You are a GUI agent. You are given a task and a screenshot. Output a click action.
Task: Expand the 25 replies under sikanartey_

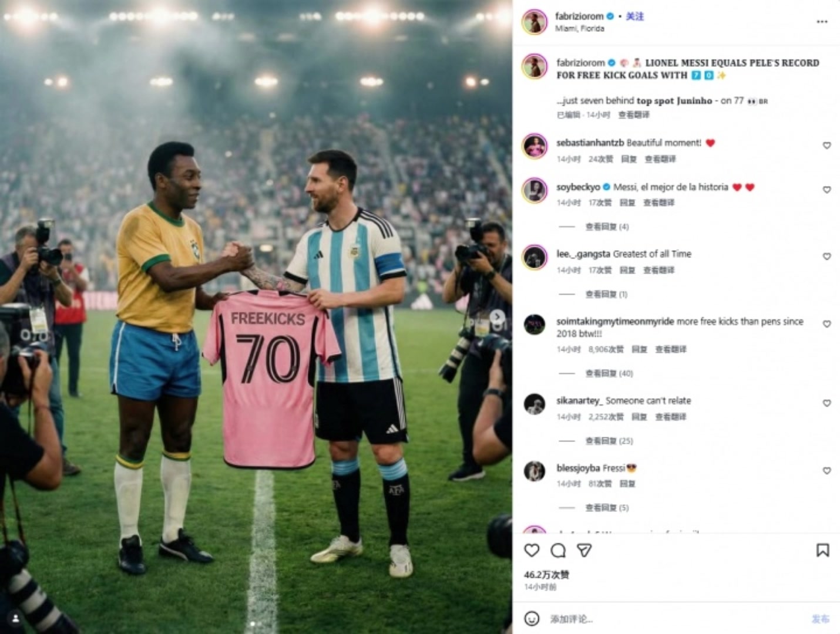tap(609, 441)
